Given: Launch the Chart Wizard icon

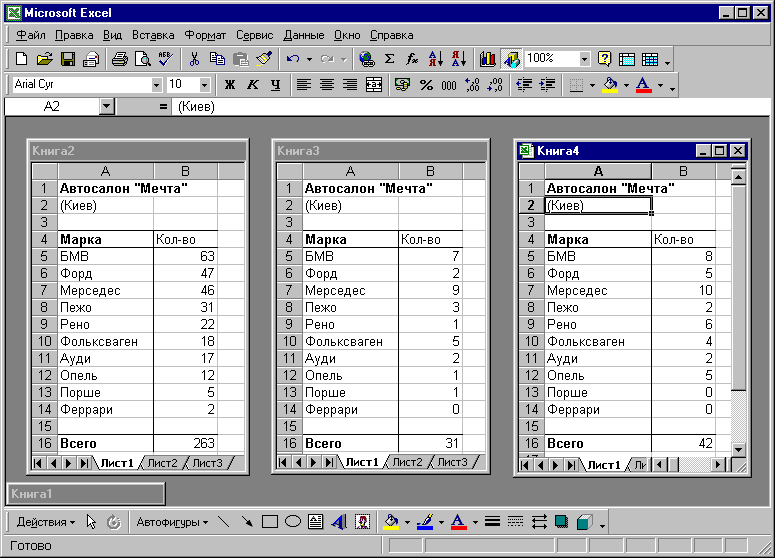Looking at the screenshot, I should point(488,59).
